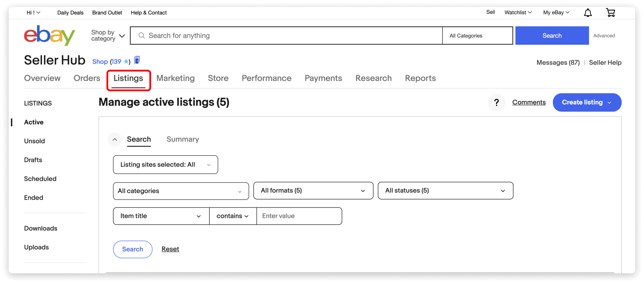Open the Comments link
This screenshot has width=644, height=284.
(x=529, y=102)
